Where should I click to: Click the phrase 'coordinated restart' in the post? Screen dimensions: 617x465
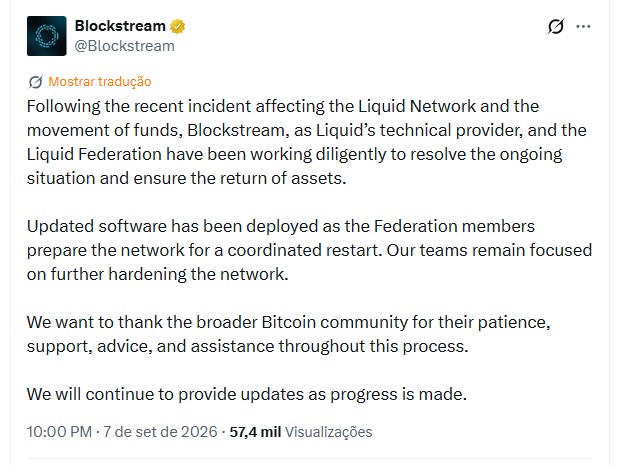click(305, 250)
